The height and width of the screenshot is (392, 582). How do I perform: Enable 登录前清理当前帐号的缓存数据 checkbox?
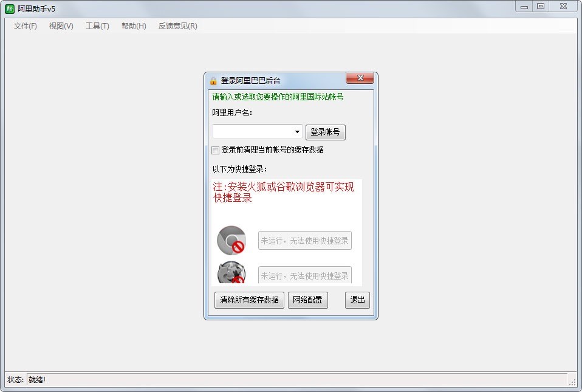[215, 150]
